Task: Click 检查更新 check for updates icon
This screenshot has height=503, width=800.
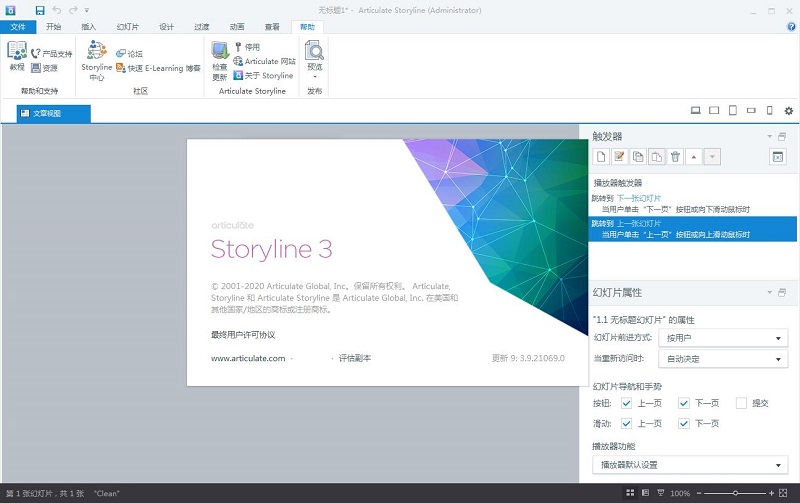Action: [219, 60]
